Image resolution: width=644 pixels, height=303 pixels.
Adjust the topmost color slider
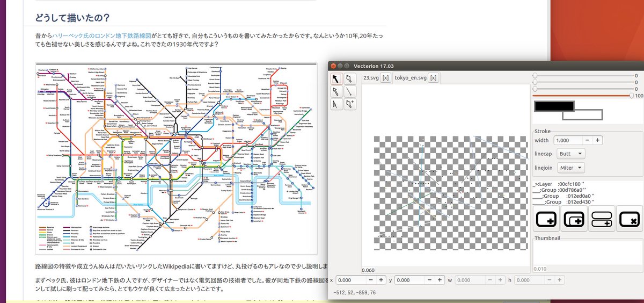[x=583, y=76]
